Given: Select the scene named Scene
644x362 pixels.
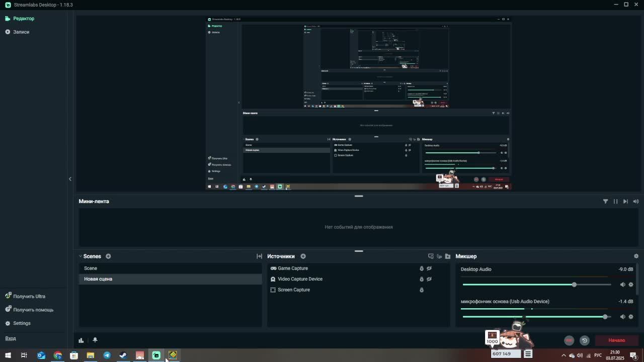Looking at the screenshot, I should [x=170, y=268].
